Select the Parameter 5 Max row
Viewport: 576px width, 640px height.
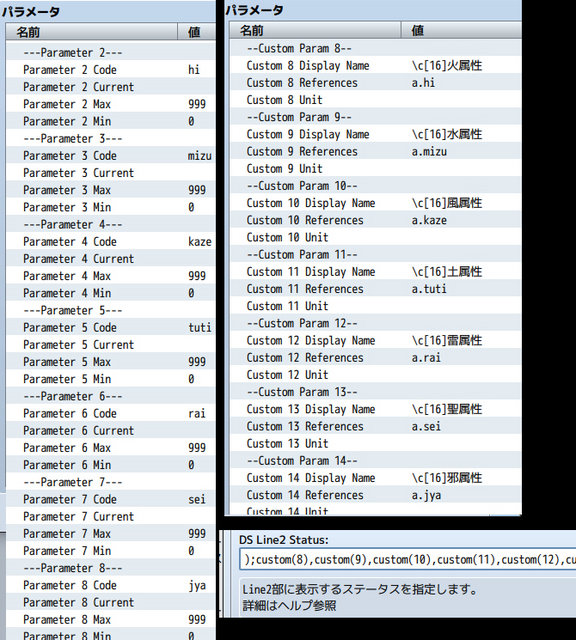(x=111, y=362)
